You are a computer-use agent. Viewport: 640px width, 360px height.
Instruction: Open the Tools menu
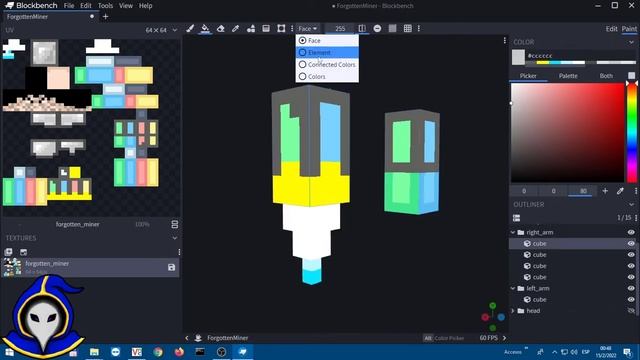105,6
